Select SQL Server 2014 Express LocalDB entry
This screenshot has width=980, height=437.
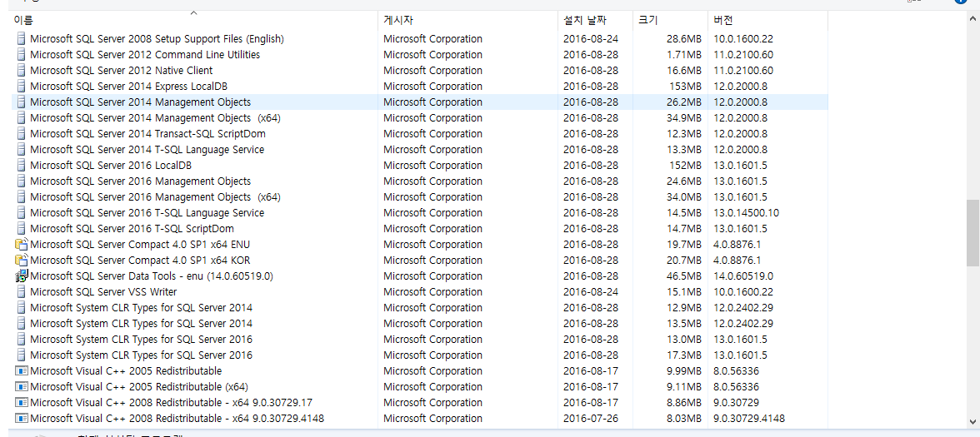128,87
